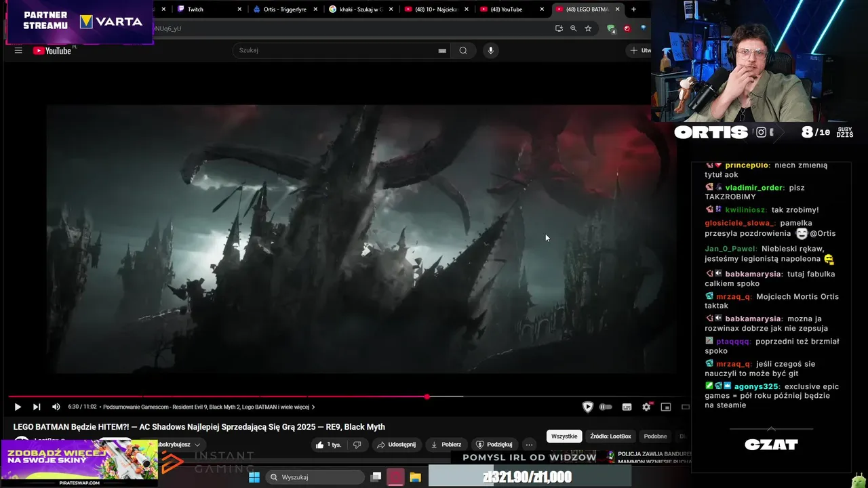
Task: Select the (48) LEGO BATMAN tab
Action: pos(587,9)
